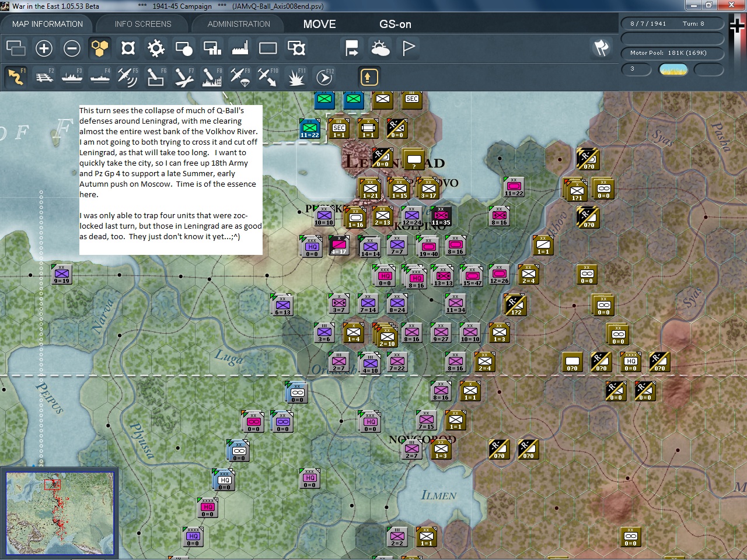Select the F3 naval transport ship icon

point(72,77)
